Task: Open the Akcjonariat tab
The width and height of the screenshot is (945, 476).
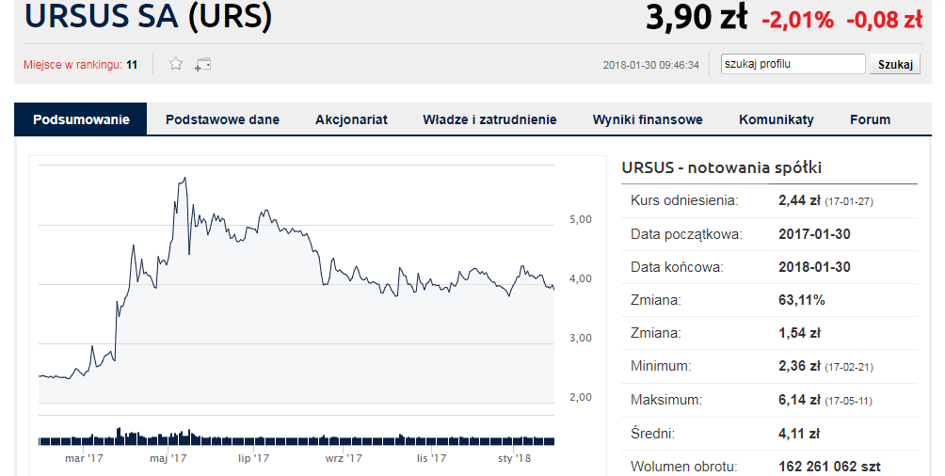Action: (351, 119)
